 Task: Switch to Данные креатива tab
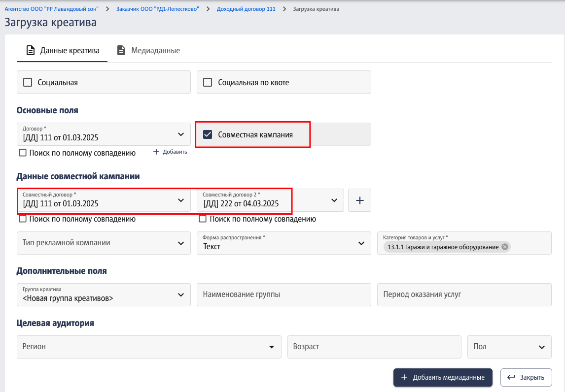pyautogui.click(x=62, y=51)
